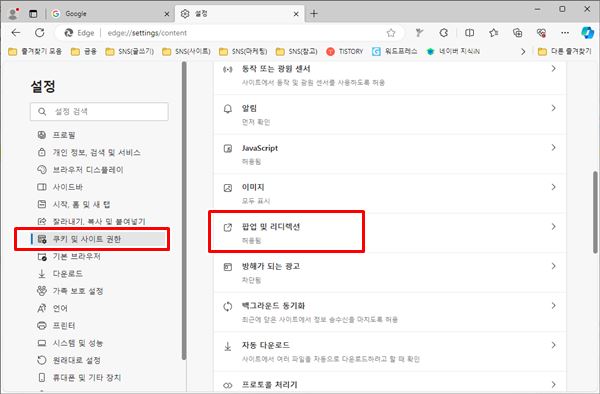Add this page to favorites star
This screenshot has height=394, width=600.
pyautogui.click(x=391, y=33)
